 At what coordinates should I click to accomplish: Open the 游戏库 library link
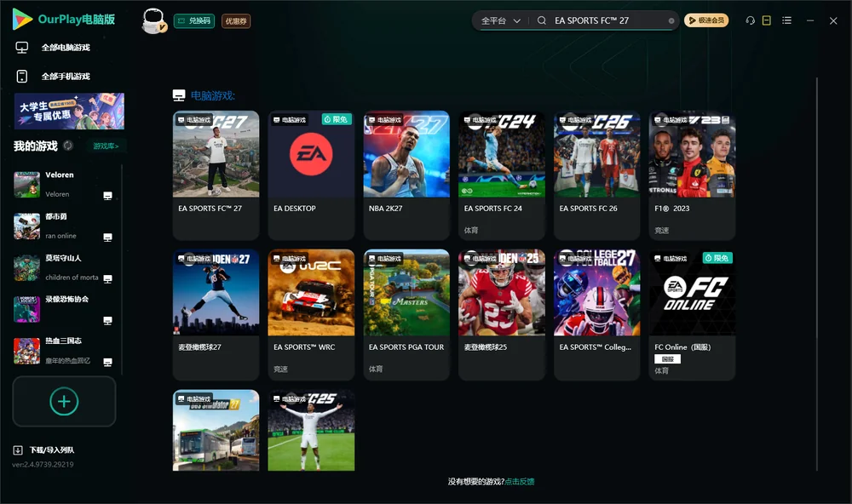(x=106, y=146)
